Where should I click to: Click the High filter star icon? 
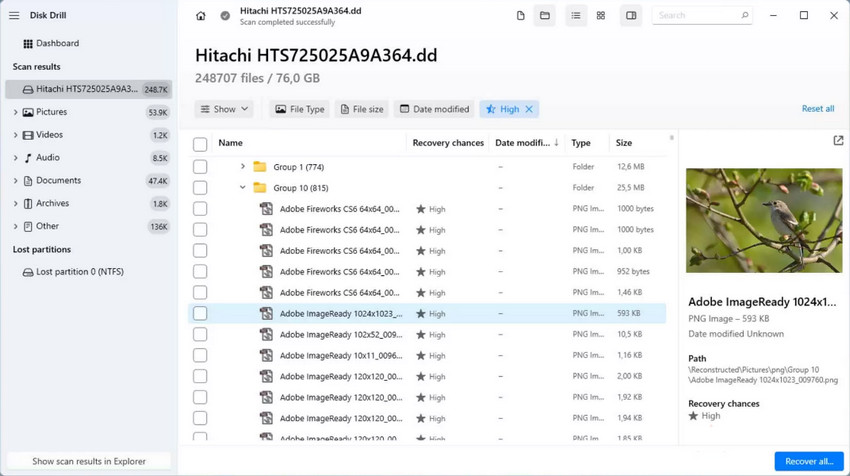pos(491,109)
